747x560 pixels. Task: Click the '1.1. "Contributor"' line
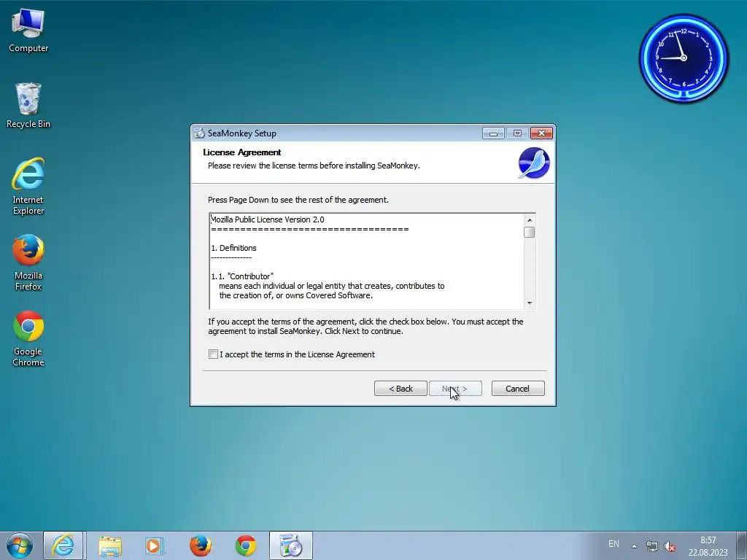point(242,276)
